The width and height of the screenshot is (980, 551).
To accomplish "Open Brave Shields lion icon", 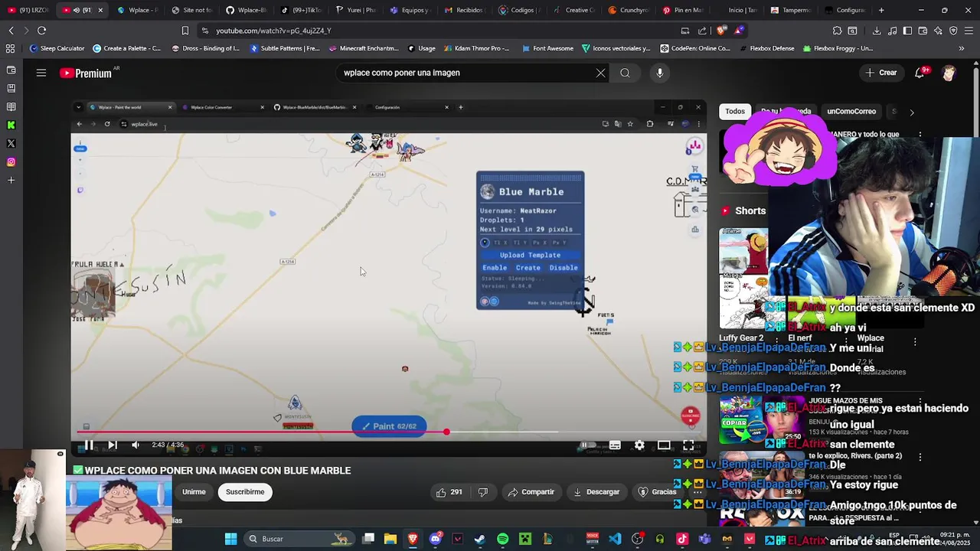I will tap(721, 31).
